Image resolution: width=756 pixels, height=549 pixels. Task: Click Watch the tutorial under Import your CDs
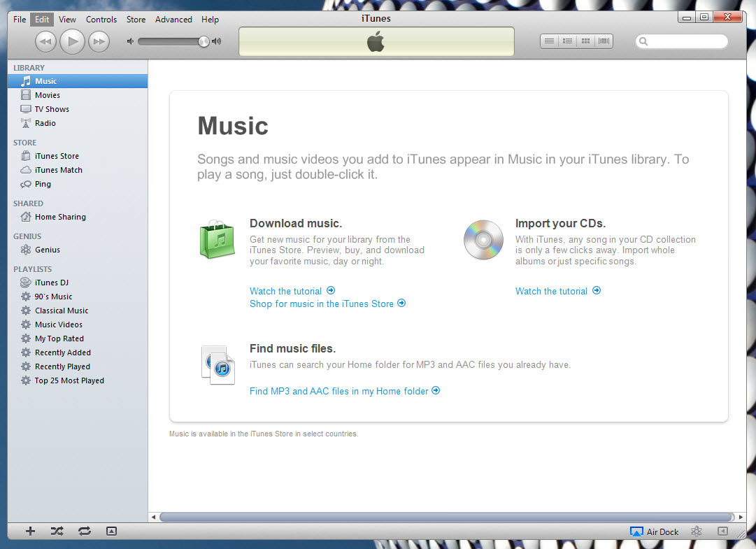[558, 291]
